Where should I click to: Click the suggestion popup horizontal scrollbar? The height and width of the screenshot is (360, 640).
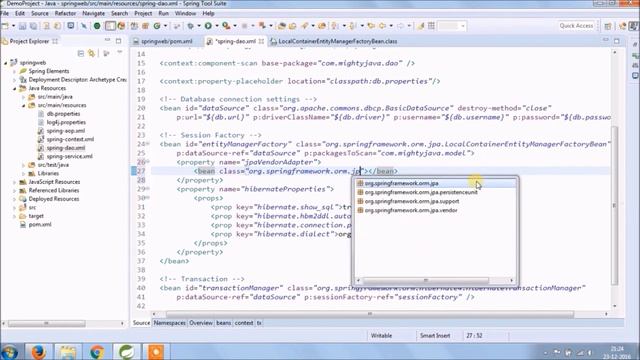[426, 280]
